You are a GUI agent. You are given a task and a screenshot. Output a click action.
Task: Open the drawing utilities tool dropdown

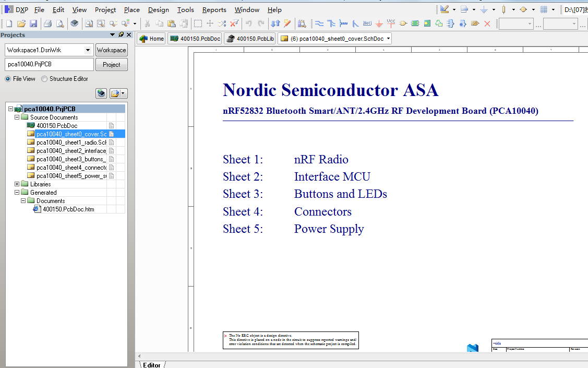[x=454, y=10]
